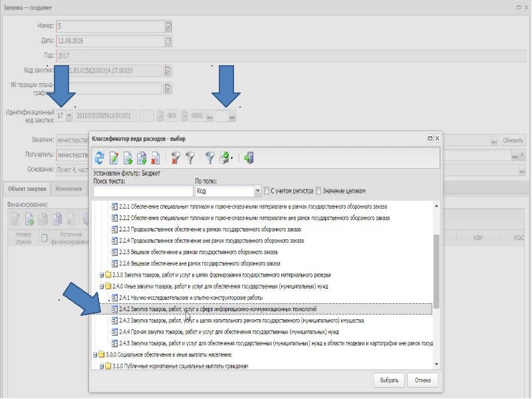Open the year dropdown showing 17
Image resolution: width=532 pixels, height=399 pixels.
[x=69, y=116]
